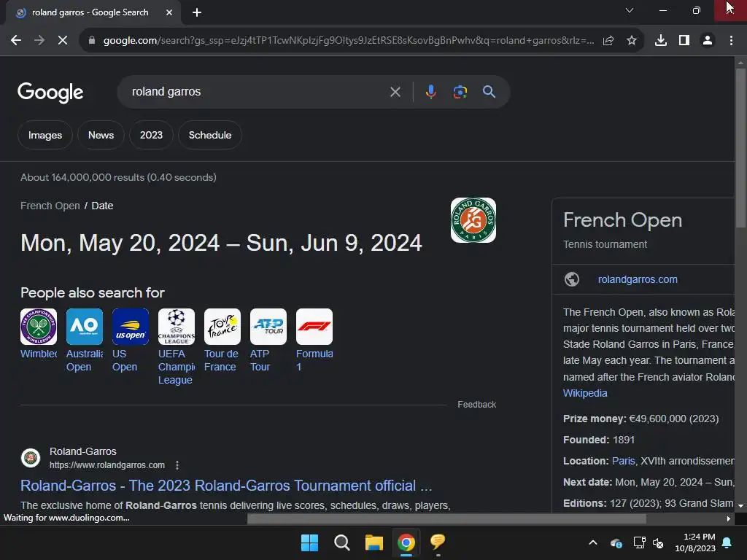Show hidden system tray icons

[593, 542]
